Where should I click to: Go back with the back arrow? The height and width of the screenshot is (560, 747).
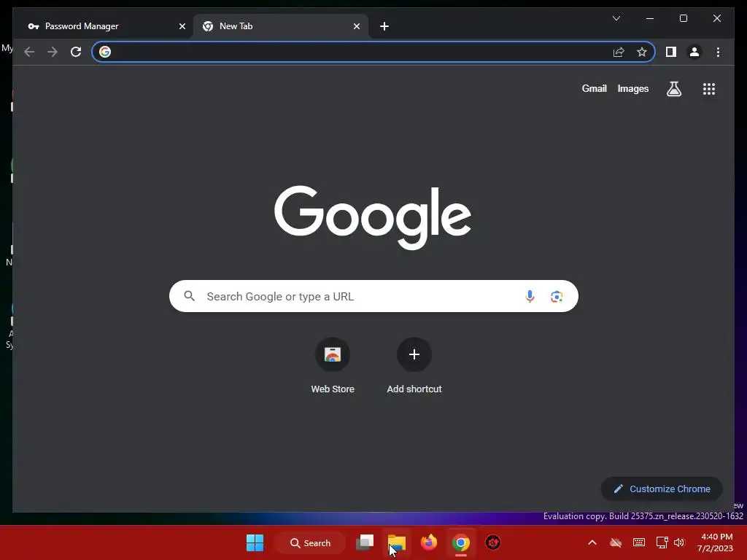[29, 52]
